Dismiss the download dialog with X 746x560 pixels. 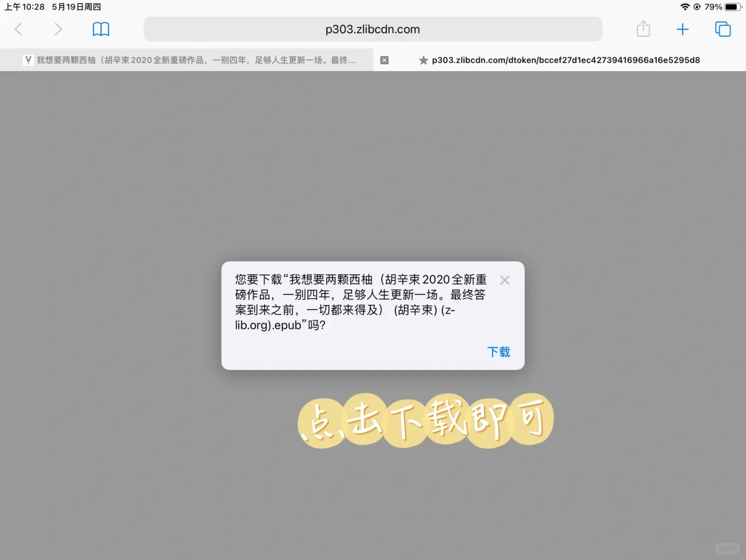pyautogui.click(x=504, y=280)
